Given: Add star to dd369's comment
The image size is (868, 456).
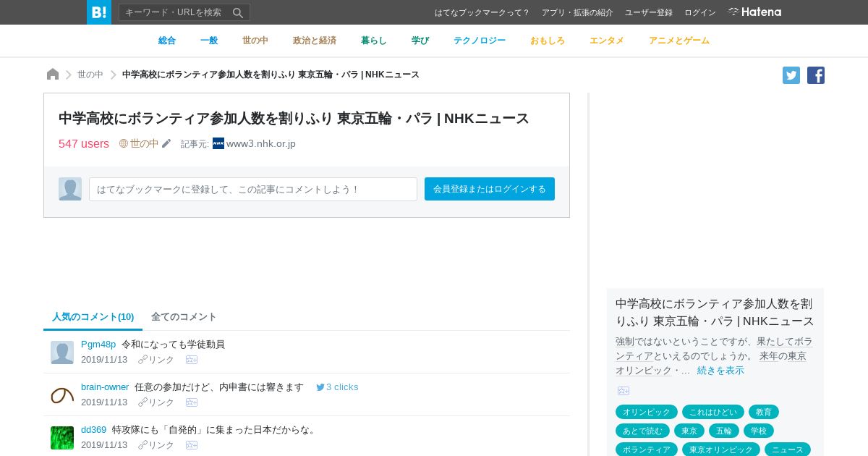Looking at the screenshot, I should 192,445.
